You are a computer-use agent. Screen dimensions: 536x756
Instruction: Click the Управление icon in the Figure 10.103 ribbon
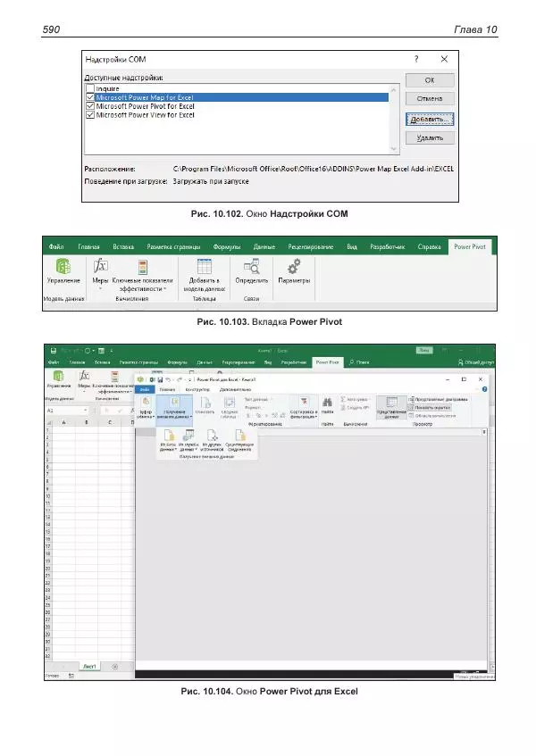[63, 266]
